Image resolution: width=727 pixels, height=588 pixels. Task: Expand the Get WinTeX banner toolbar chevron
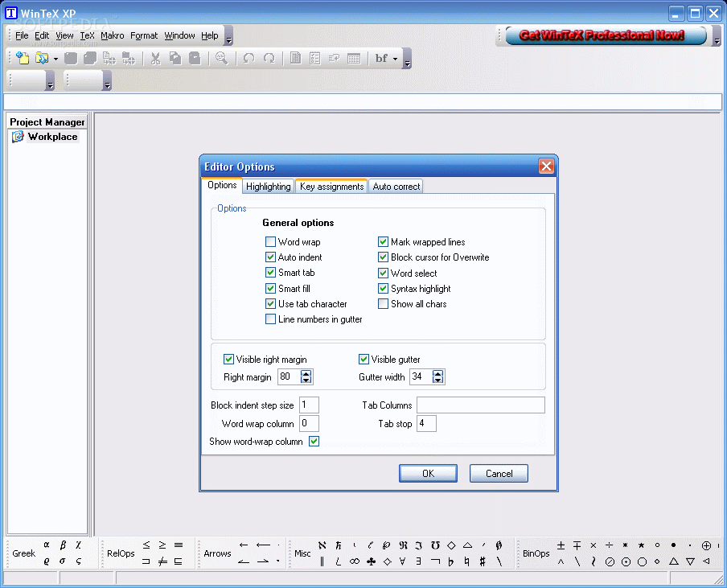(717, 35)
